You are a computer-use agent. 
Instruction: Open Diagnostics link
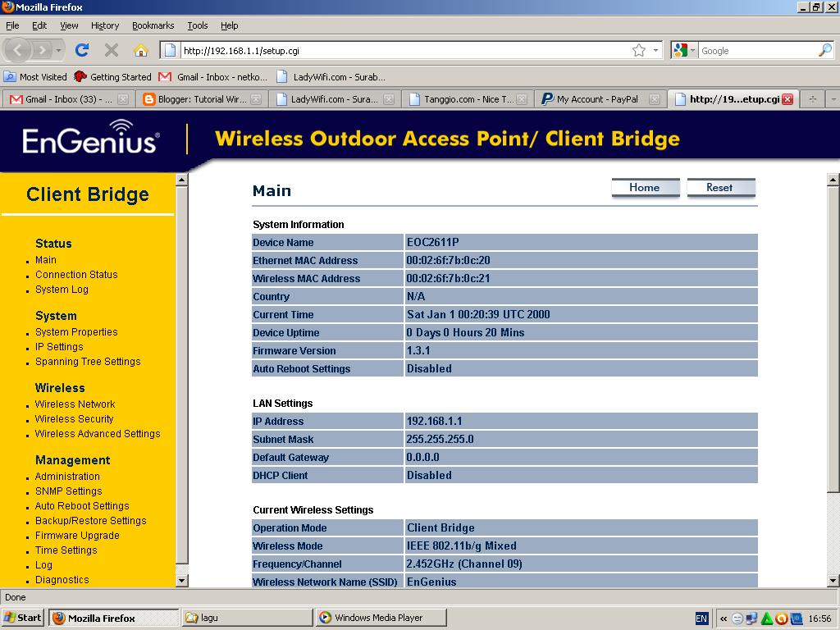62,580
